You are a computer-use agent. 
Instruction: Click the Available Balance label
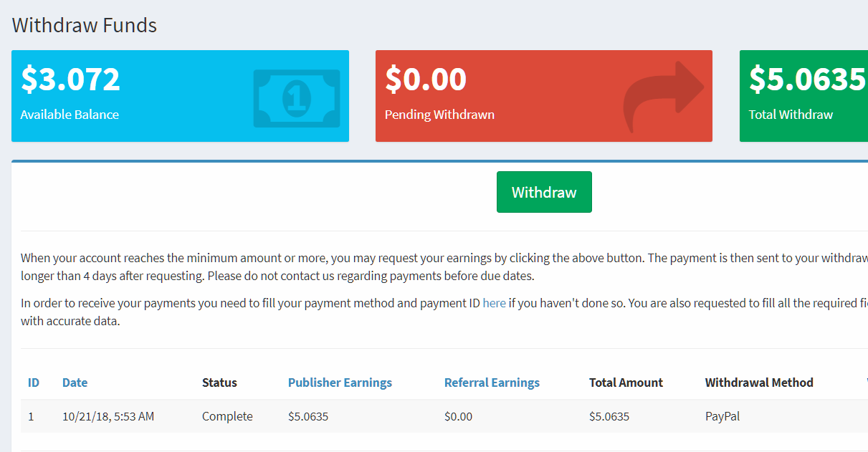[70, 115]
